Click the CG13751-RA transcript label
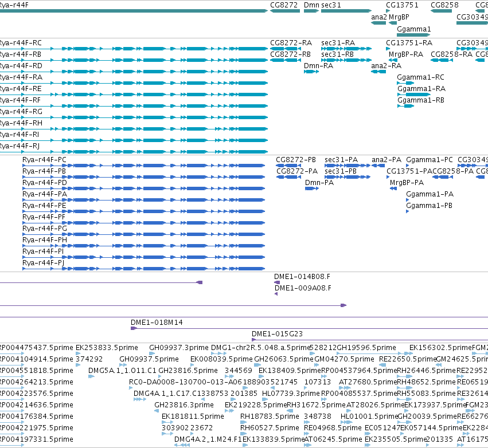Image resolution: width=488 pixels, height=448 pixels. (409, 43)
